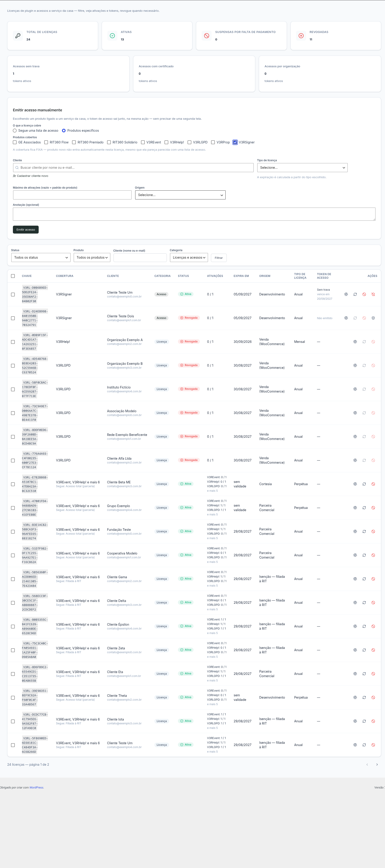
Task: Open the 'Tipo de licença' dropdown
Action: click(x=302, y=168)
